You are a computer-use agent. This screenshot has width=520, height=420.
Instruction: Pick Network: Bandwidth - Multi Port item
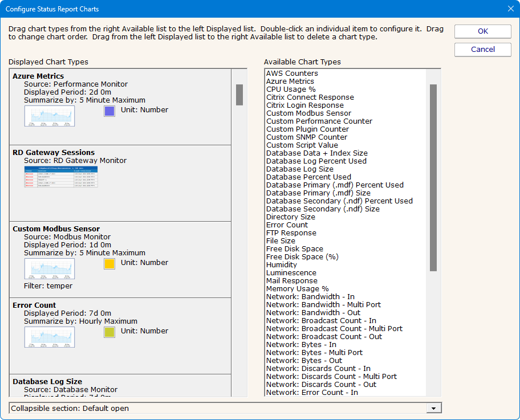pos(323,305)
